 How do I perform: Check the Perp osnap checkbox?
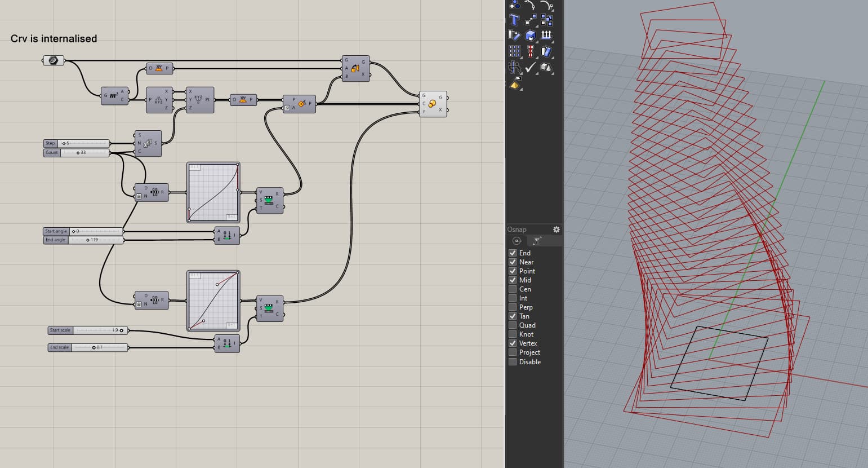click(513, 307)
